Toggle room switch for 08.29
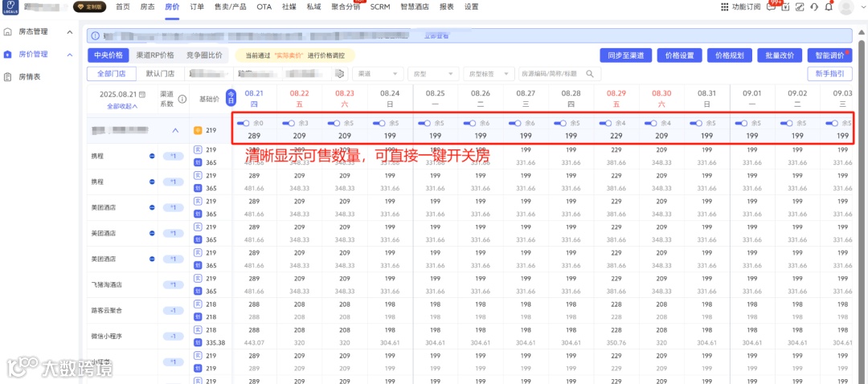Screen dimensions: 868x384 606,123
